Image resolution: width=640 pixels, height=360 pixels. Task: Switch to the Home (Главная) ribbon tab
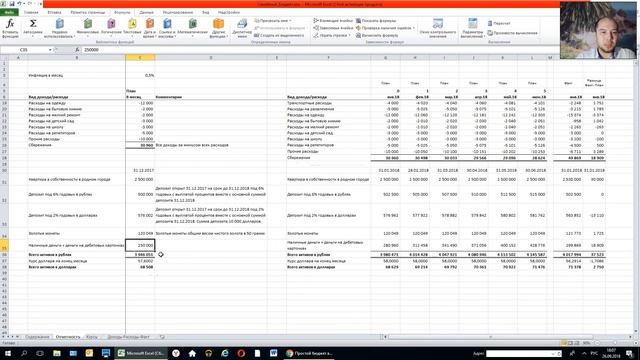click(31, 12)
